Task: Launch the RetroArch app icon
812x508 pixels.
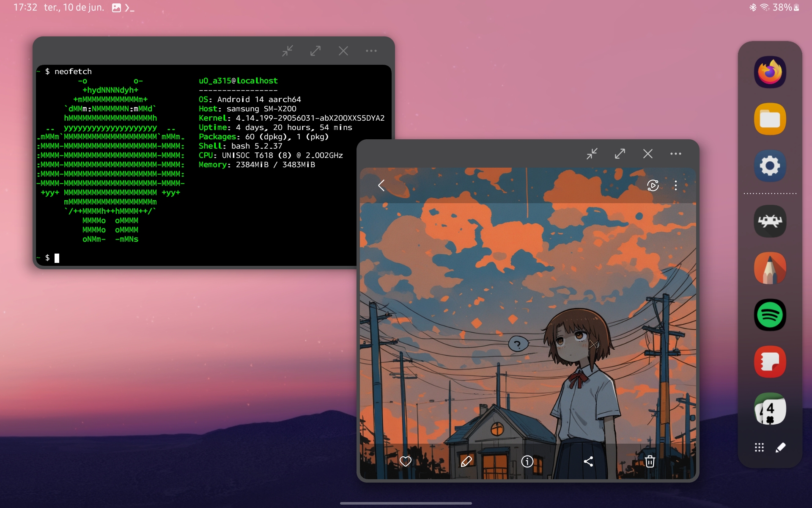Action: tap(770, 221)
